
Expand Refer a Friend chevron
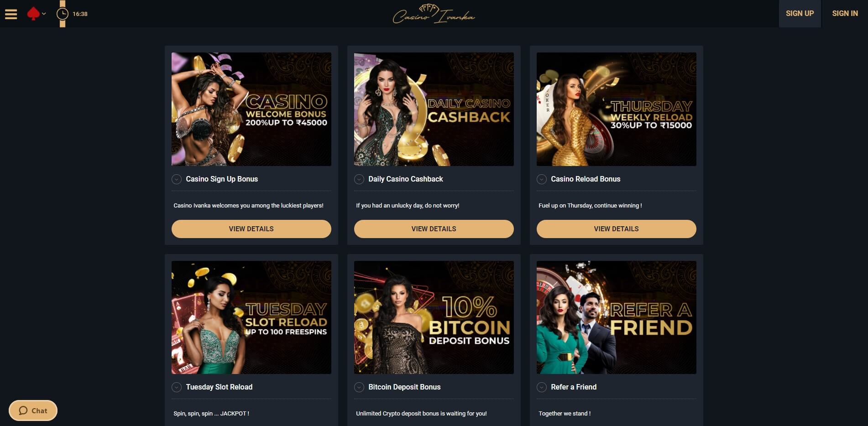point(542,387)
